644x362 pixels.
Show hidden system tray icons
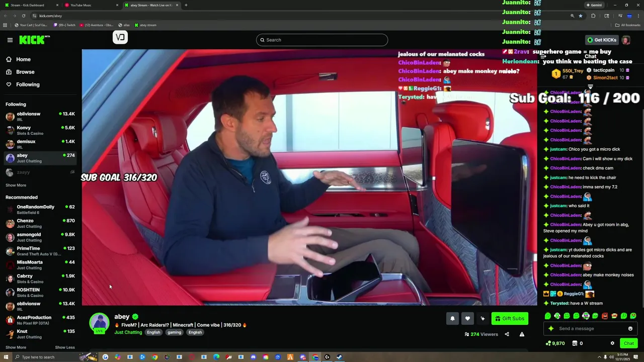pyautogui.click(x=598, y=357)
